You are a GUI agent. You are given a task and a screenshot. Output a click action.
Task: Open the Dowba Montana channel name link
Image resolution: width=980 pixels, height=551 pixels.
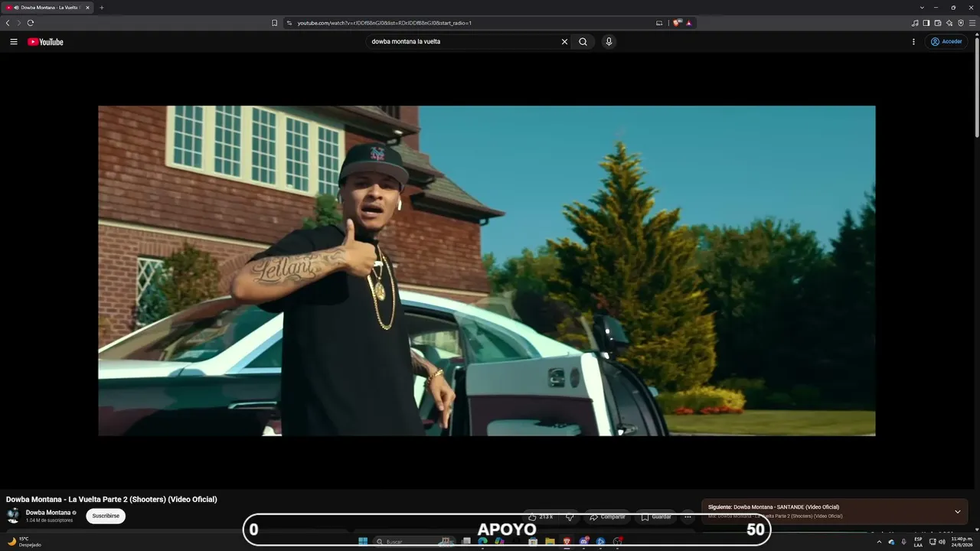(x=48, y=513)
